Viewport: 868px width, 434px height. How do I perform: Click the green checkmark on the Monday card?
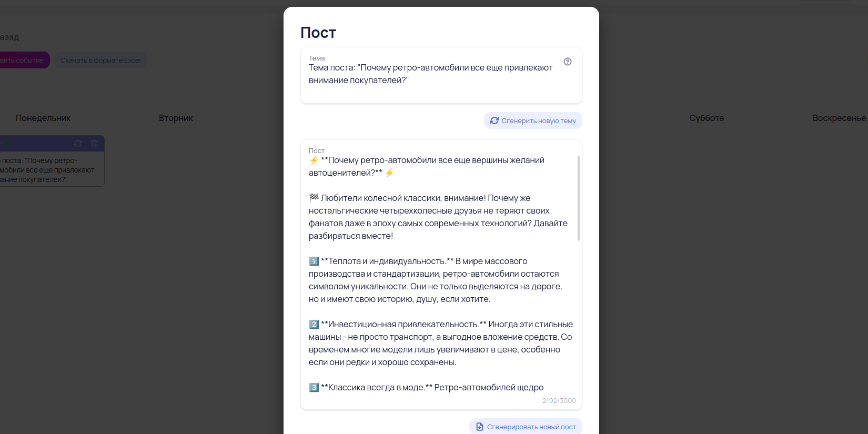[x=8, y=144]
